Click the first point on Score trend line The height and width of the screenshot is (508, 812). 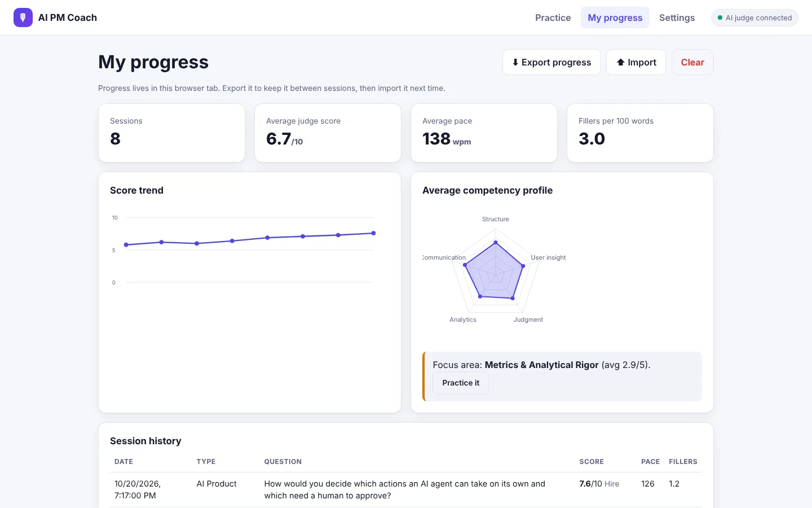pos(126,245)
